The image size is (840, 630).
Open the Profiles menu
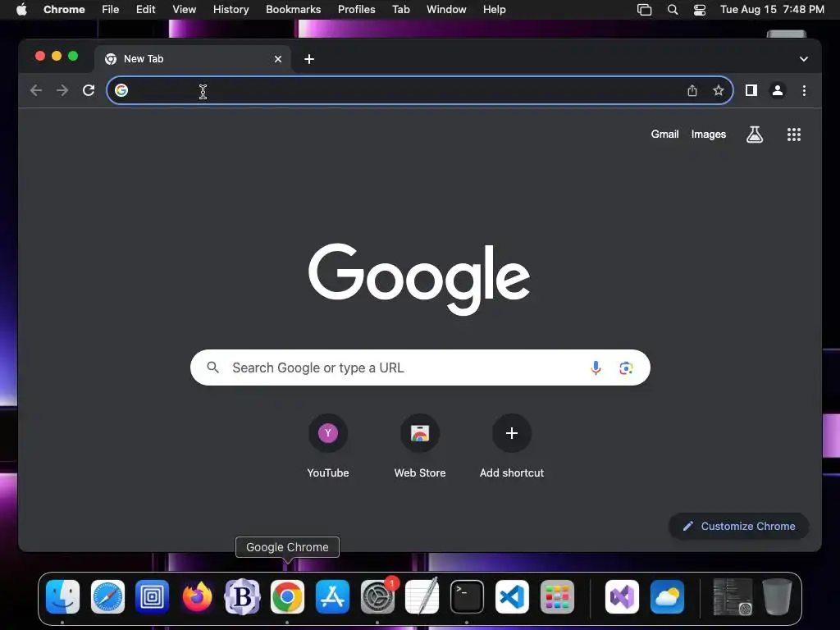pos(356,10)
